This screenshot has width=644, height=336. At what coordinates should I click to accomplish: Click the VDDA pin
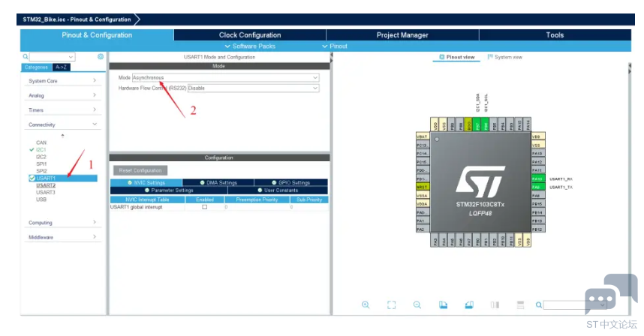tap(423, 204)
